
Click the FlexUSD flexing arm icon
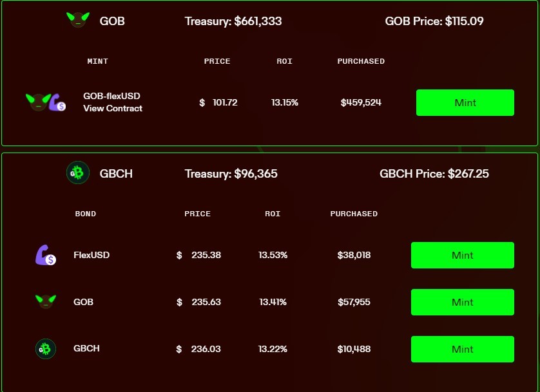46,255
